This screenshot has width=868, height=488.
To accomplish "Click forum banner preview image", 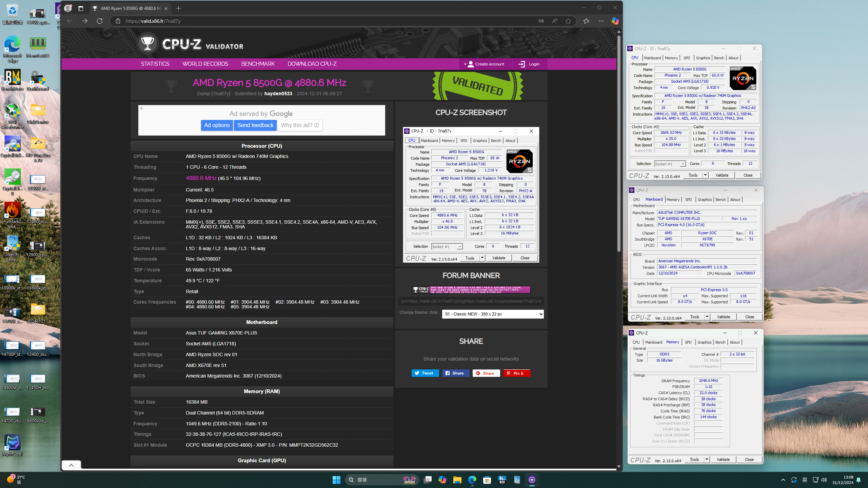I will 471,290.
